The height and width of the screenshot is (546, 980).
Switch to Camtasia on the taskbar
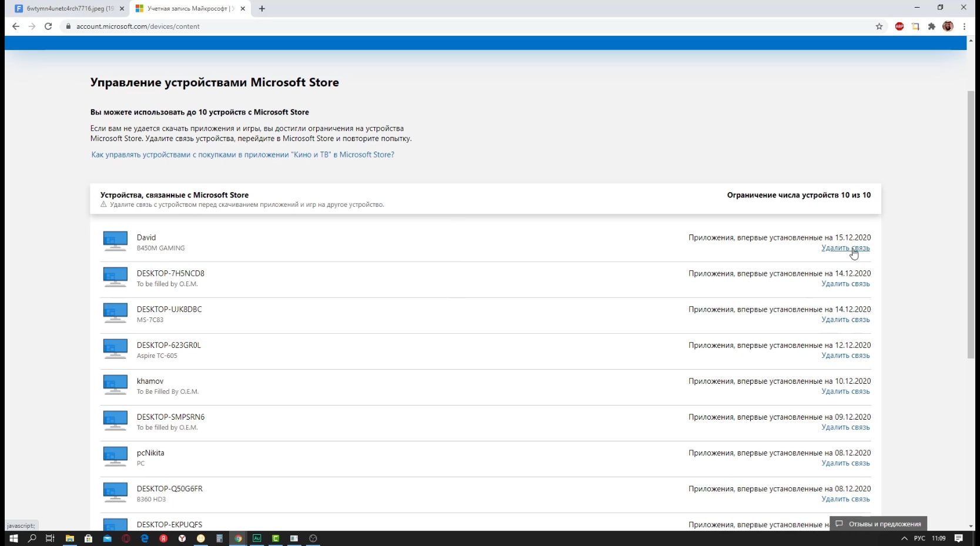point(276,538)
